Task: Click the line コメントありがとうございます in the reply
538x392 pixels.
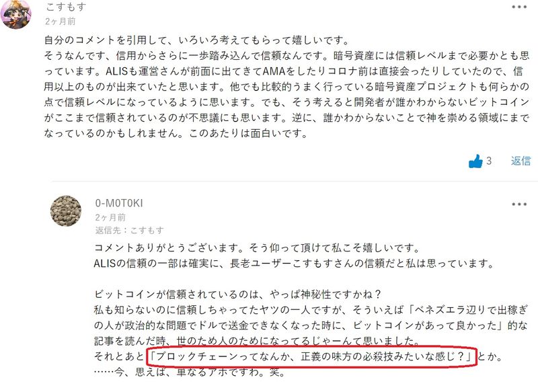Action: click(x=257, y=247)
